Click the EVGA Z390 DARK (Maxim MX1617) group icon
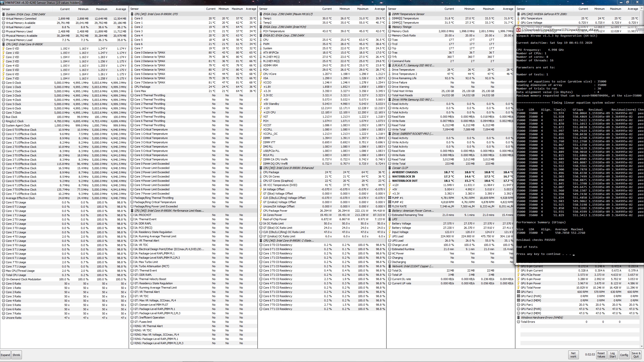The height and width of the screenshot is (362, 644). pyautogui.click(x=261, y=14)
